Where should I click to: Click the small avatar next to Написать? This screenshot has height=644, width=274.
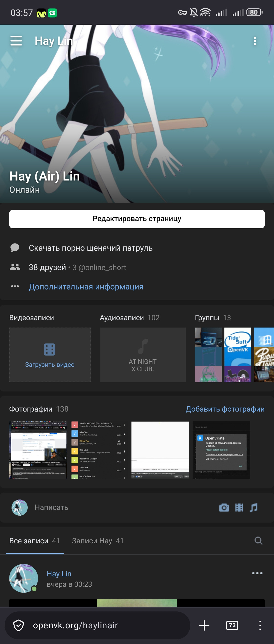click(19, 507)
